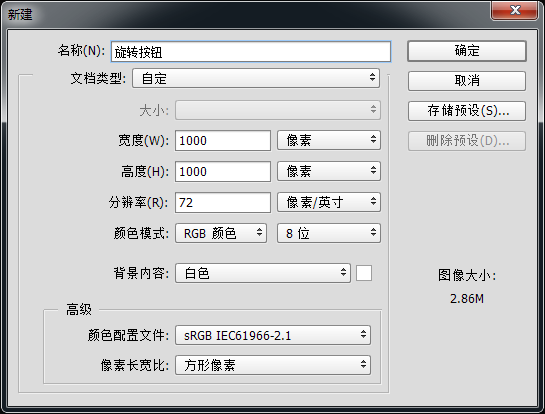Open the 文档类型 dropdown showing 自定
545x414 pixels.
[256, 78]
